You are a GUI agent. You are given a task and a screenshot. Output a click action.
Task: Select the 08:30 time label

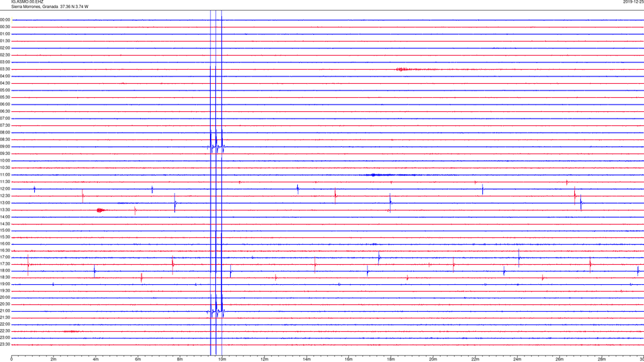click(5, 139)
